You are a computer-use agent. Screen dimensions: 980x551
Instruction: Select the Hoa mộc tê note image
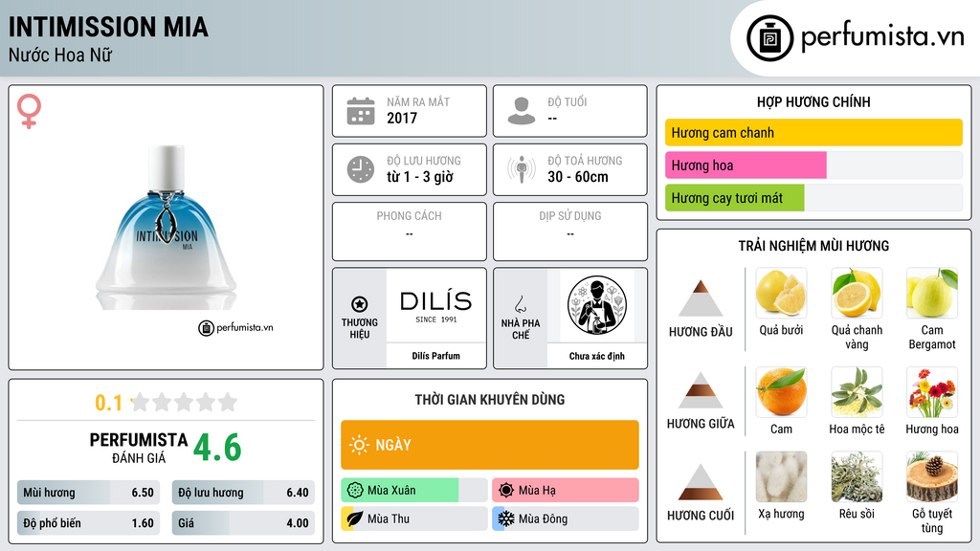[x=857, y=392]
